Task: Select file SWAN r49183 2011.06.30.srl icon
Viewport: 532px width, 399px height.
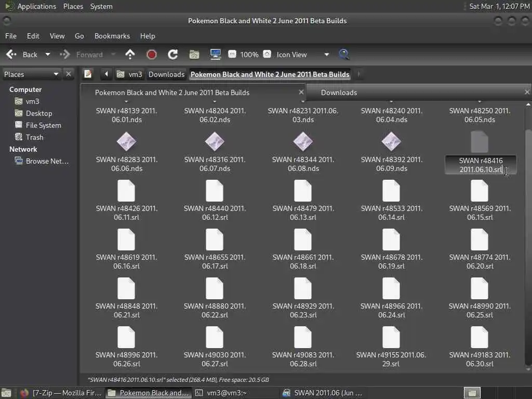Action: click(x=480, y=337)
